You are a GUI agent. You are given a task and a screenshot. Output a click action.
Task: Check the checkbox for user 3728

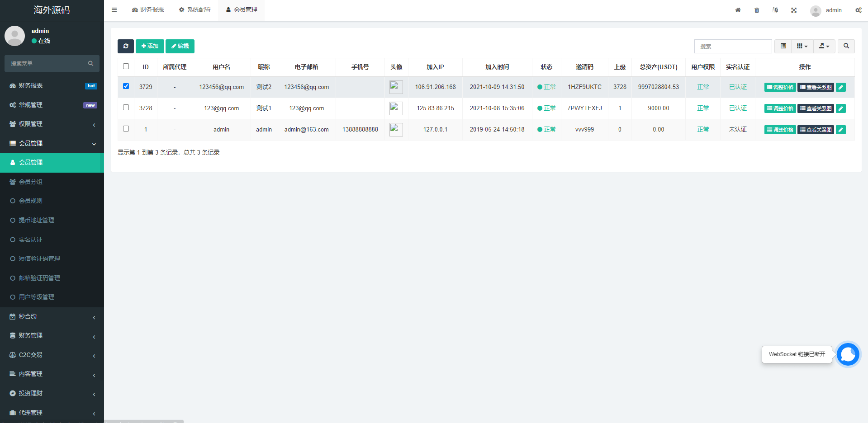coord(126,108)
